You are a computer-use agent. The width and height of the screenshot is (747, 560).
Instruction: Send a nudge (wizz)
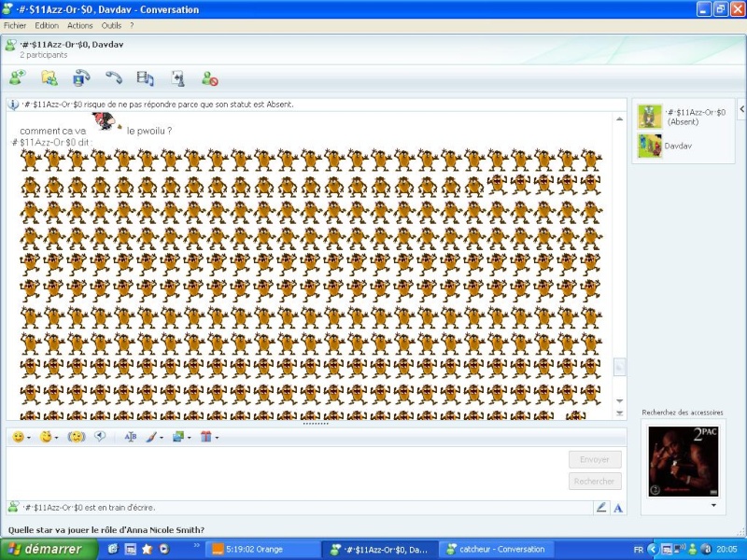point(77,437)
